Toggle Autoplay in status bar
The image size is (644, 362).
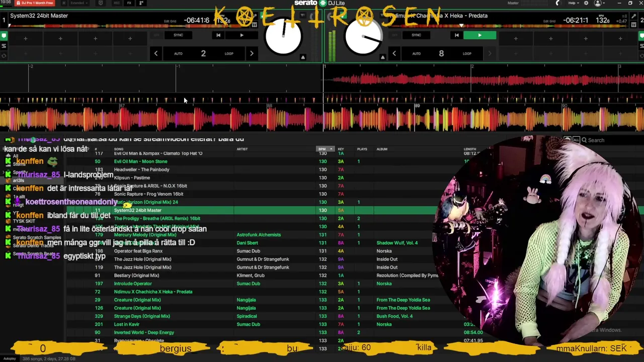(x=9, y=358)
